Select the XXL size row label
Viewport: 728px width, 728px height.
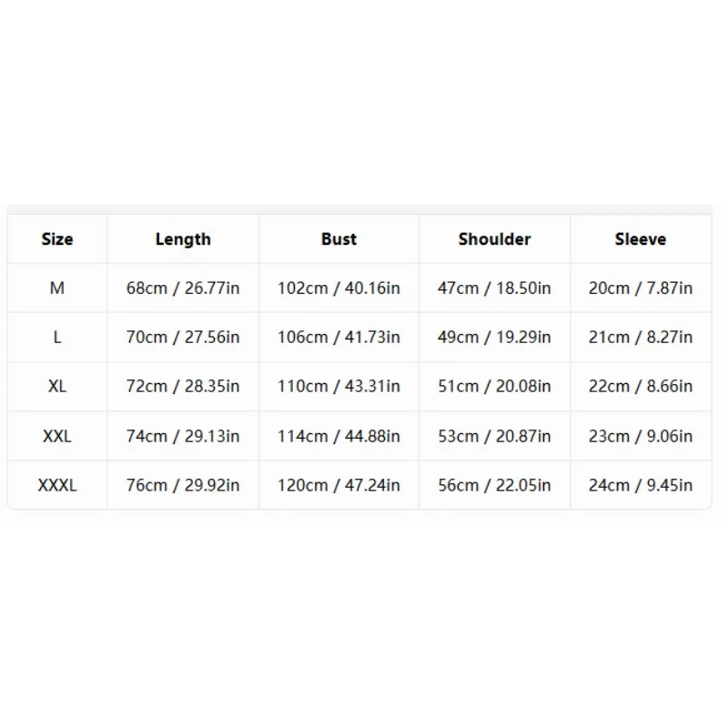pyautogui.click(x=57, y=437)
